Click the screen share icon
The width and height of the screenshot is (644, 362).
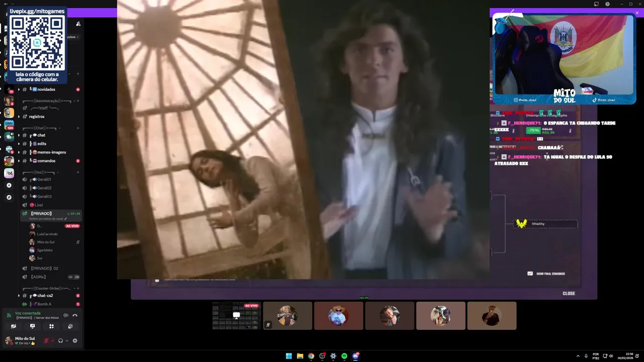32,326
